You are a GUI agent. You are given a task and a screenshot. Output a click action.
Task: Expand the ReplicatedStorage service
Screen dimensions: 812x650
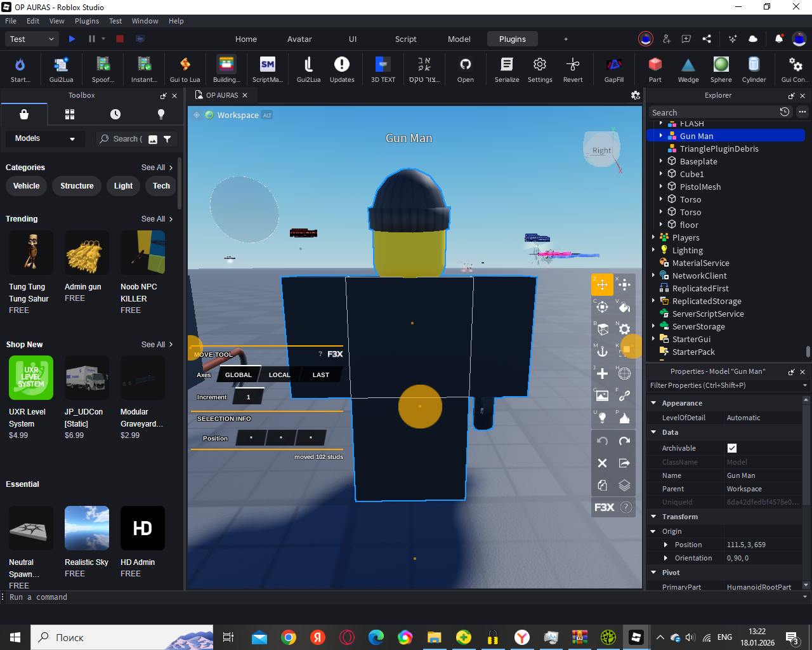click(x=653, y=301)
